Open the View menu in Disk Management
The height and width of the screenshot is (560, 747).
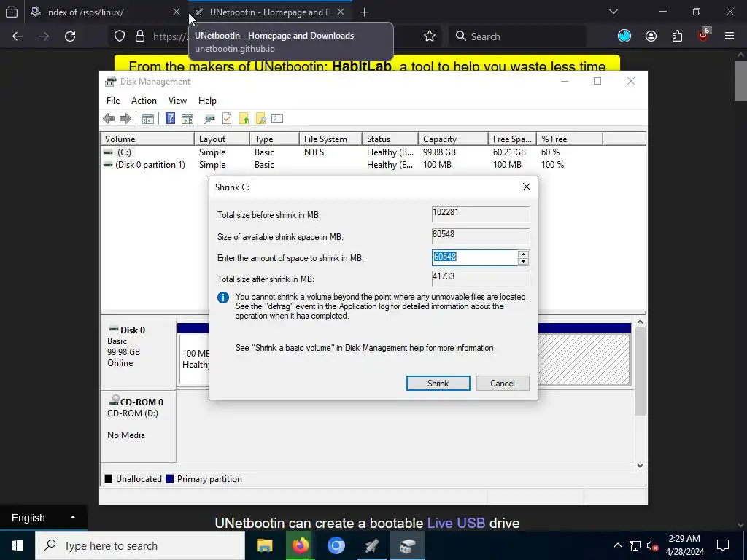[177, 101]
